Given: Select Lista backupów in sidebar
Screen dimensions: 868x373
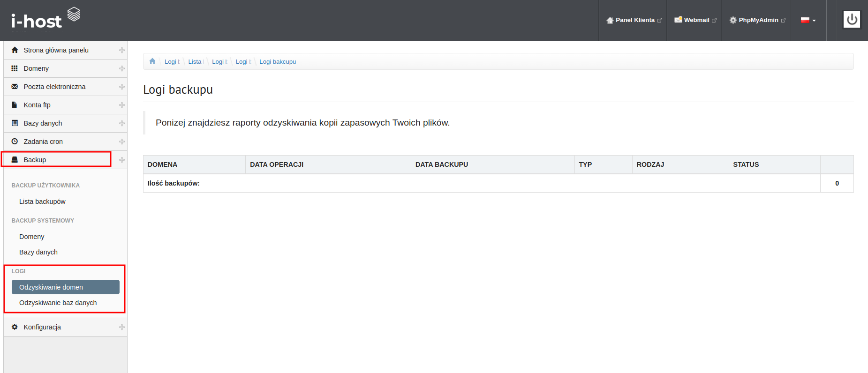Looking at the screenshot, I should coord(42,201).
